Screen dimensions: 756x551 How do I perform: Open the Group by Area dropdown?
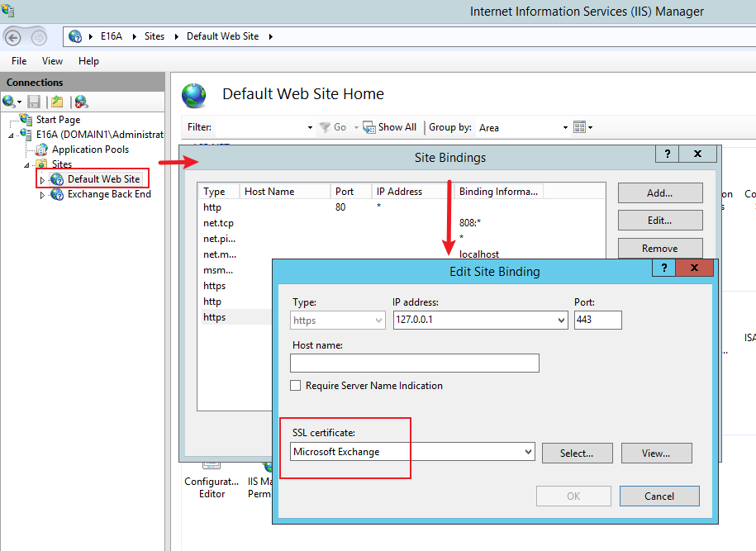pyautogui.click(x=565, y=128)
